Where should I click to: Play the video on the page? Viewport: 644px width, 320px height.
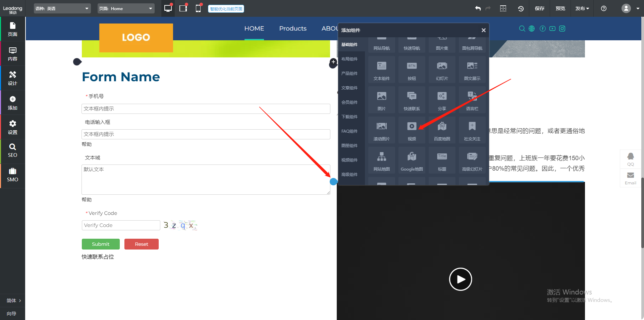[461, 279]
